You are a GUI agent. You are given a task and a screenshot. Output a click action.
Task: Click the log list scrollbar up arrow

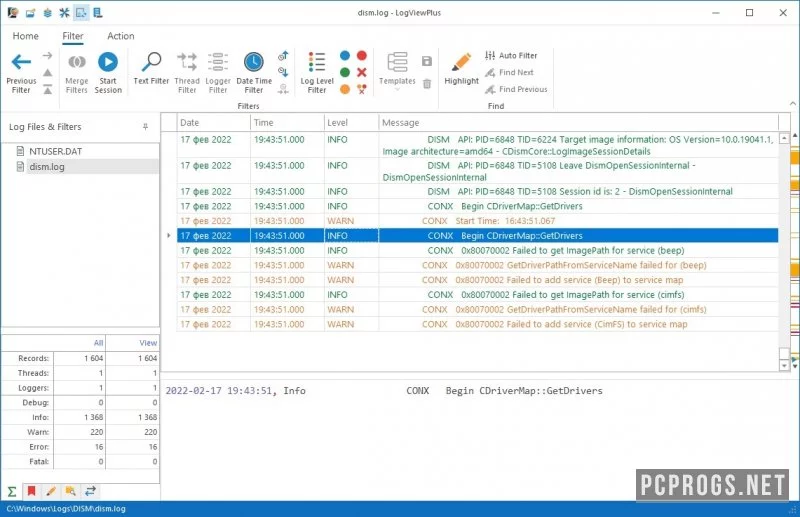click(x=784, y=138)
